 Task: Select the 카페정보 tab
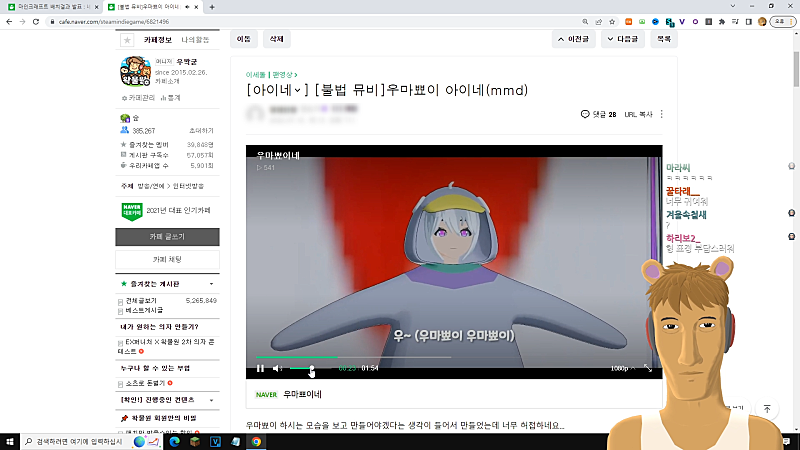158,40
